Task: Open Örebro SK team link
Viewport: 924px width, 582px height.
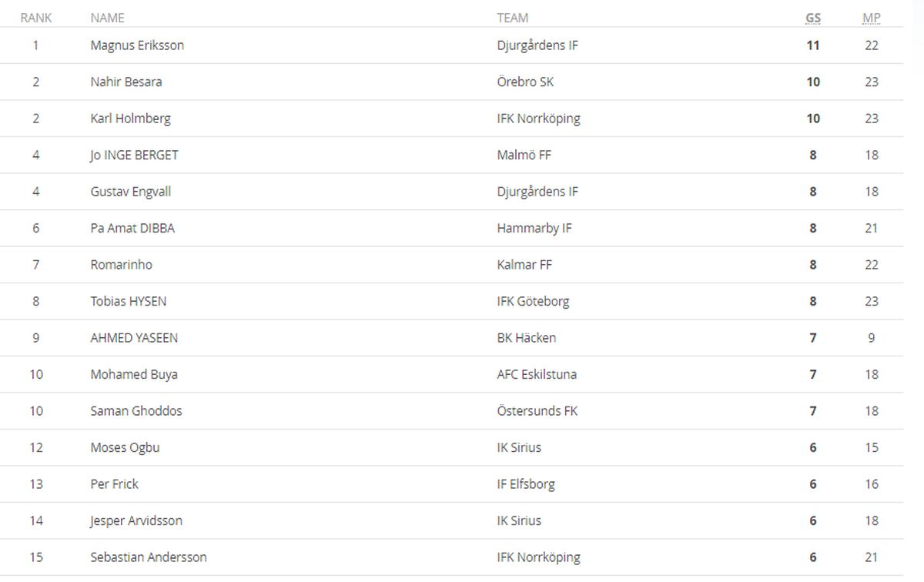Action: [525, 82]
